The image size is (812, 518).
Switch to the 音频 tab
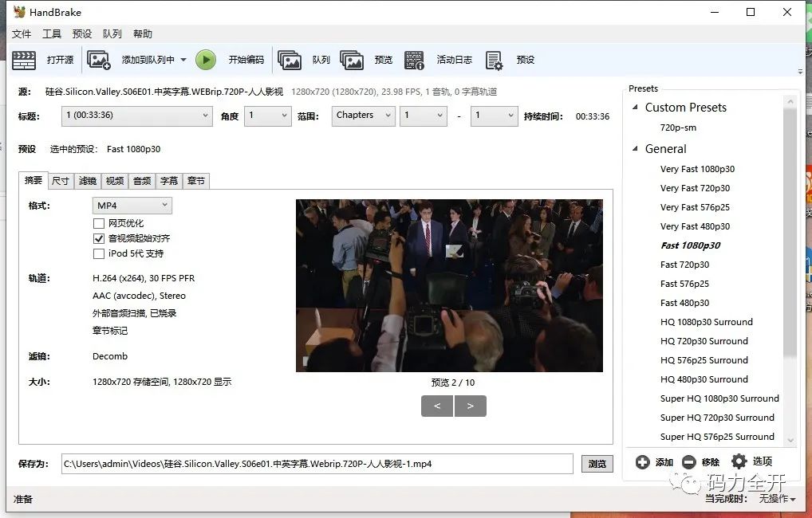point(142,181)
